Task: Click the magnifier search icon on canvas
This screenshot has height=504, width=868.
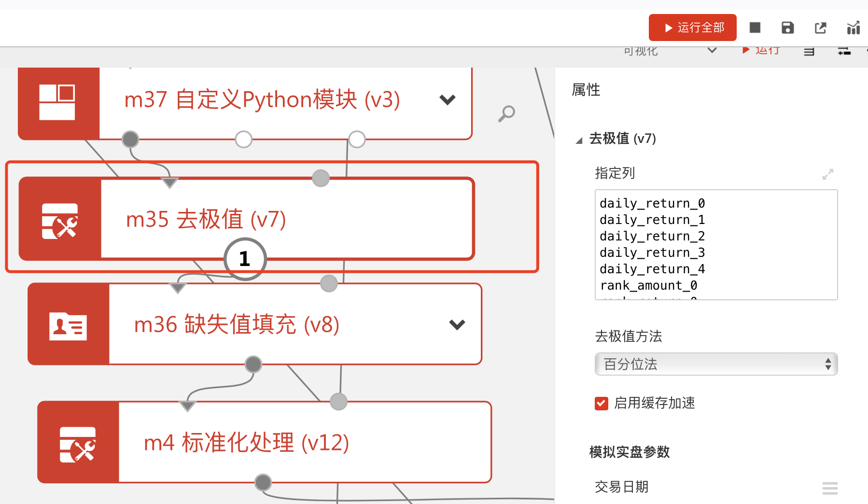Action: point(507,113)
